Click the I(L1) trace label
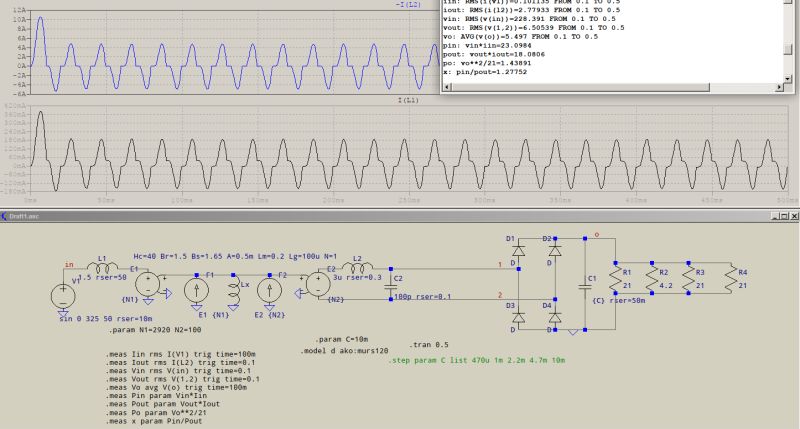This screenshot has width=800, height=429. point(408,100)
